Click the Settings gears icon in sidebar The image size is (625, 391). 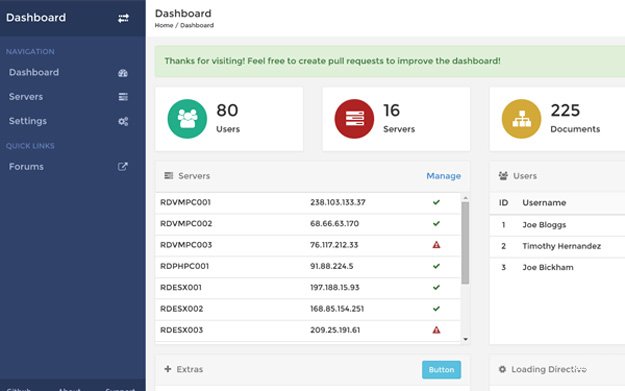pyautogui.click(x=123, y=121)
